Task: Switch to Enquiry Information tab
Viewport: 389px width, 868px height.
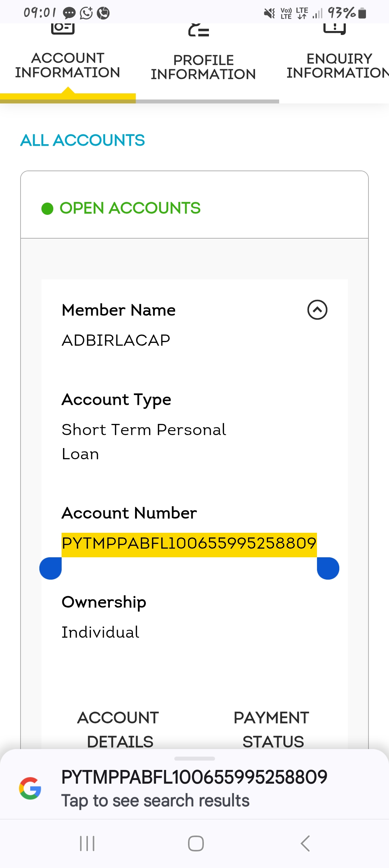Action: tap(338, 66)
